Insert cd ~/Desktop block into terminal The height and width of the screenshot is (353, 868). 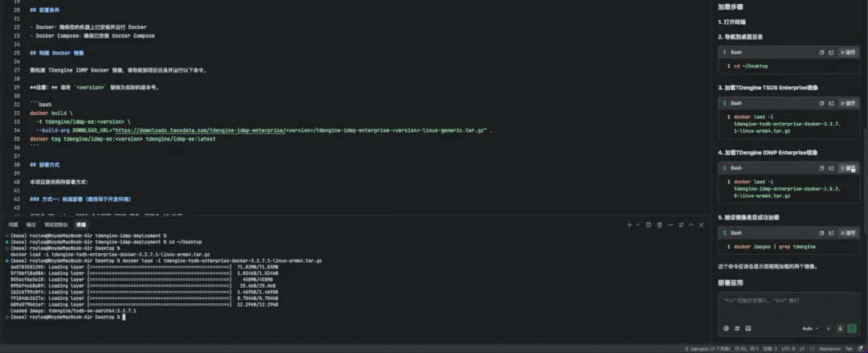[x=831, y=52]
